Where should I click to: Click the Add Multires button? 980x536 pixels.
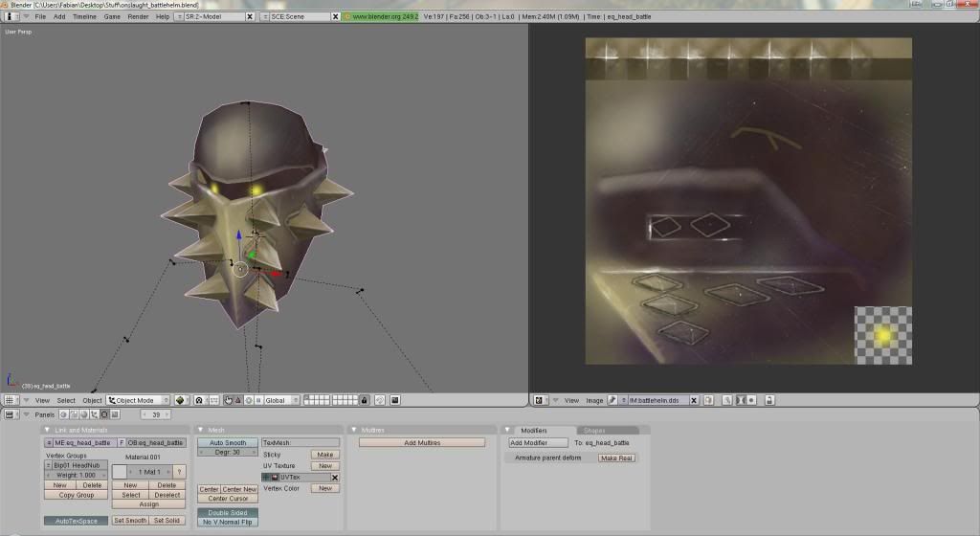point(421,442)
